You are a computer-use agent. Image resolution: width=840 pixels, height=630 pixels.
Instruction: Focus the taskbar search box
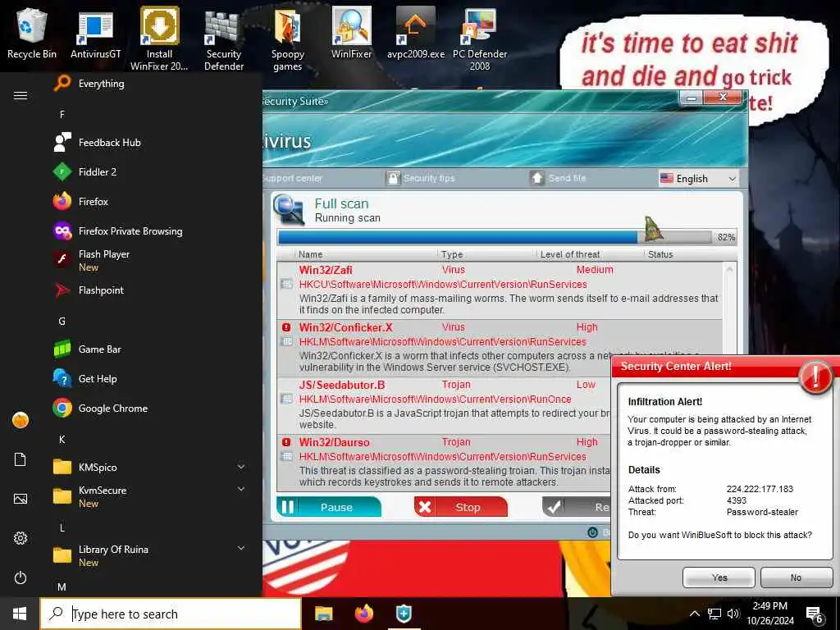click(171, 614)
